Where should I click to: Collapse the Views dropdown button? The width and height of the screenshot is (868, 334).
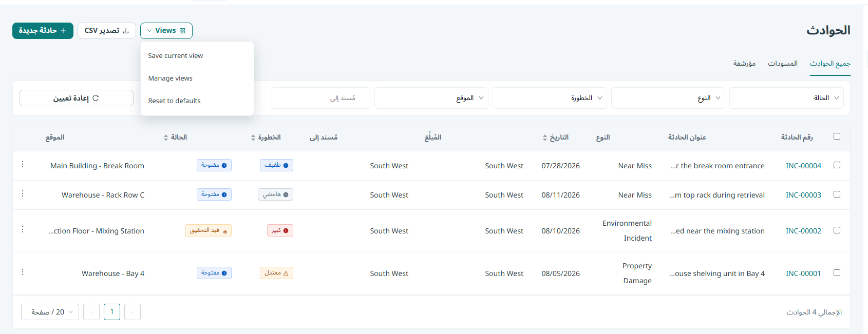[166, 31]
